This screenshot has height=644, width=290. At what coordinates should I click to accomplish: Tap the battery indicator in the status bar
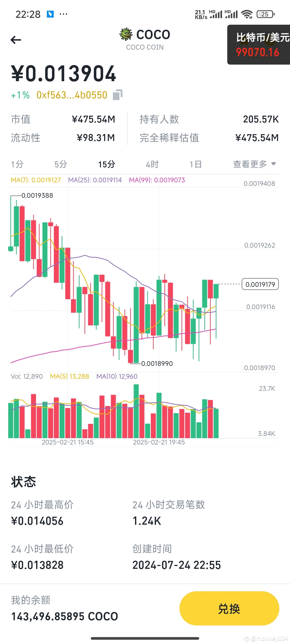[265, 14]
